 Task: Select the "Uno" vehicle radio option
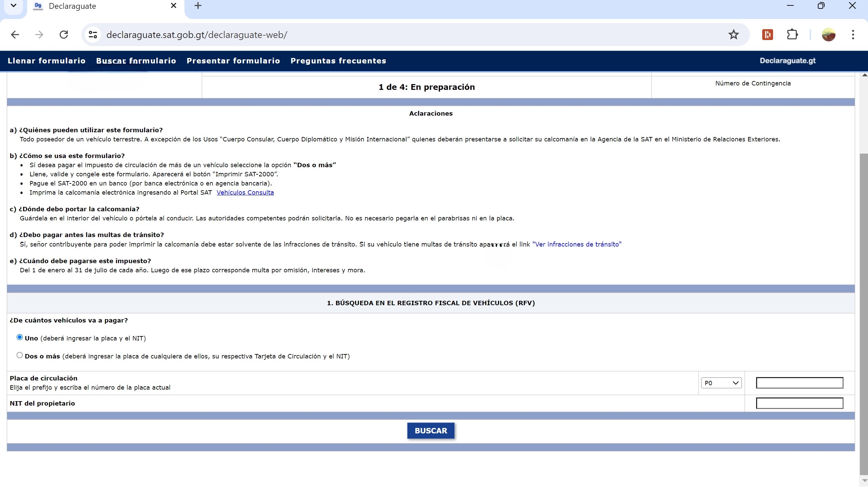[x=20, y=337]
